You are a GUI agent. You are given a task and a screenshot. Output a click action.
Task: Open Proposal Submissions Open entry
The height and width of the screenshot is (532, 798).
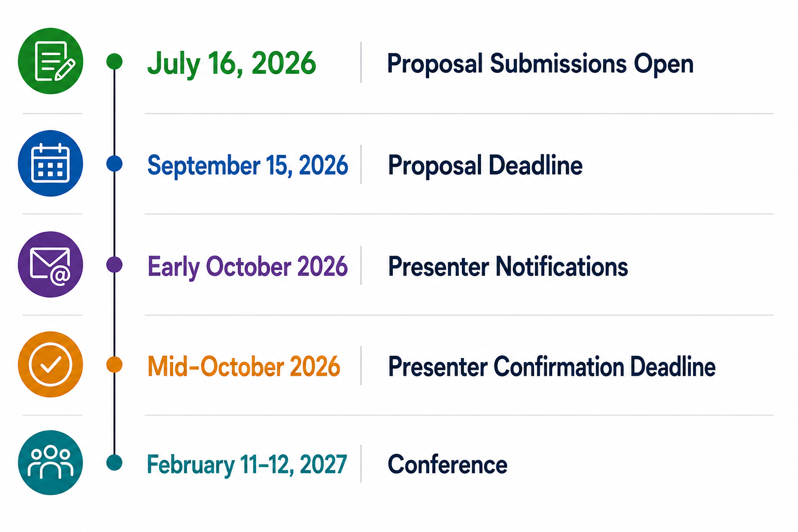(540, 64)
